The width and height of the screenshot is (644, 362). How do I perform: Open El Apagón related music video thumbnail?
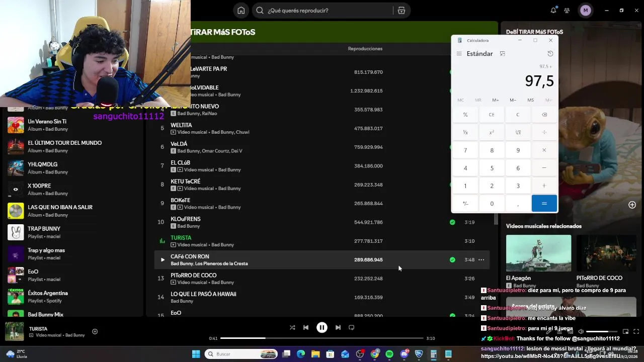[x=538, y=253]
